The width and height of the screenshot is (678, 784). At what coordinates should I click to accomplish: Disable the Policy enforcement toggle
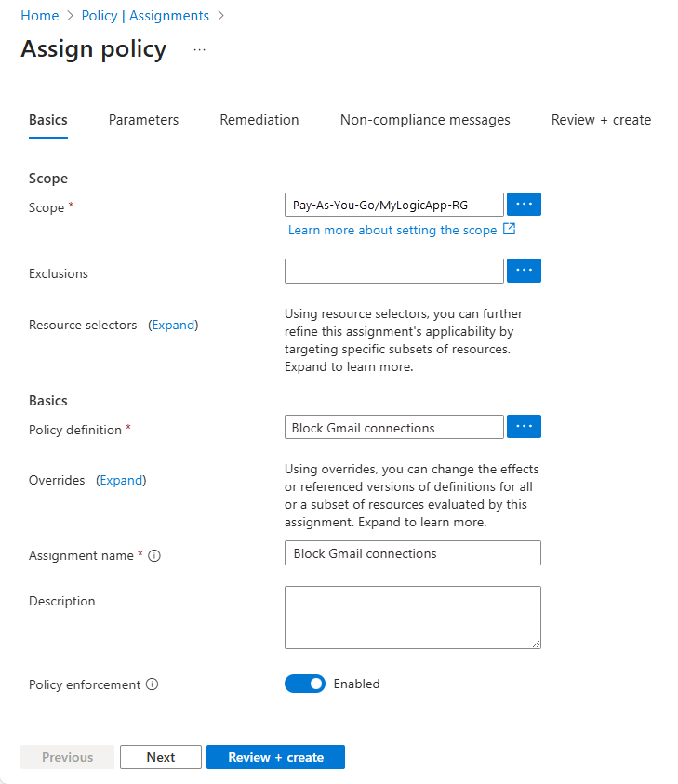click(x=305, y=684)
